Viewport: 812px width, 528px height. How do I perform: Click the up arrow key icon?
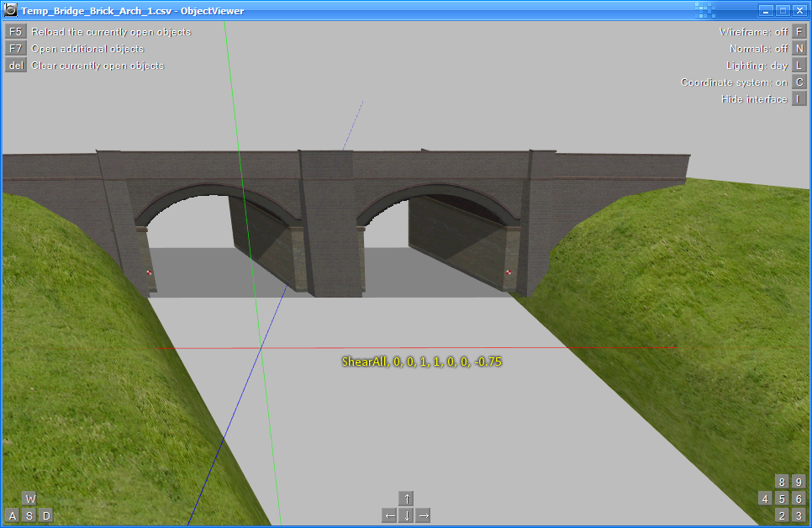pos(407,499)
